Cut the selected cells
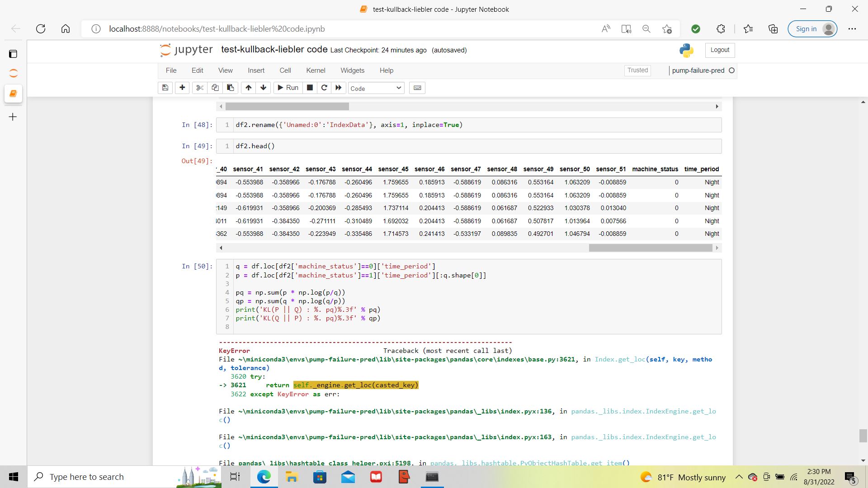Screen dimensions: 868x488 tap(200, 88)
